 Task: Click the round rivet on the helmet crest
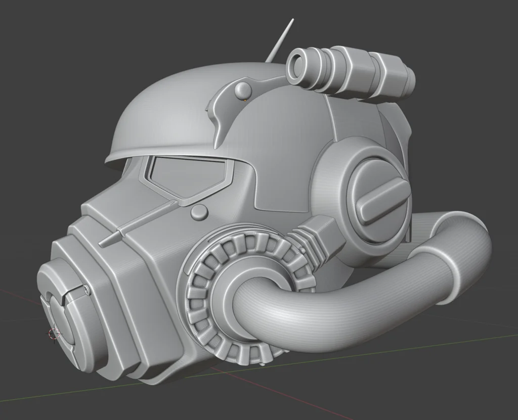[x=243, y=90]
